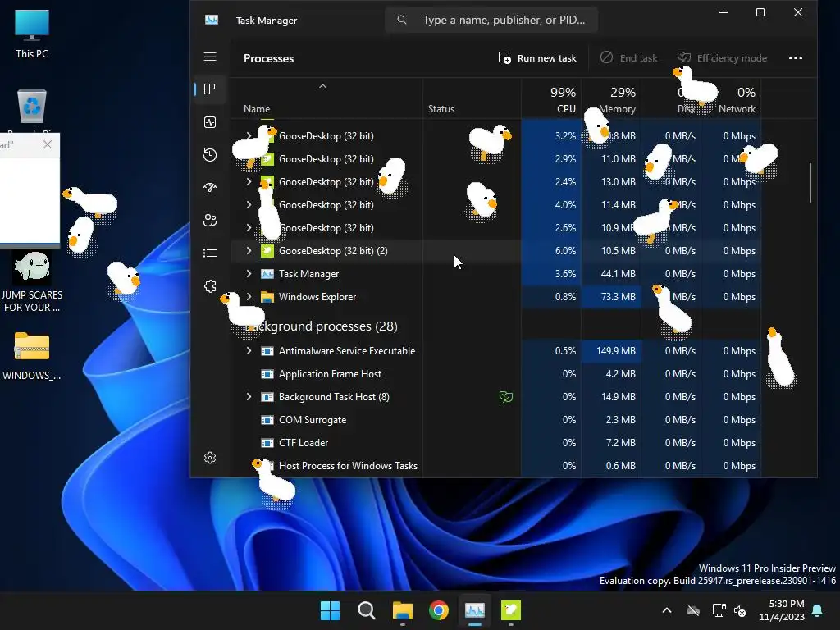Click the Application Frame Host row icon
This screenshot has height=630, width=840.
[x=267, y=374]
